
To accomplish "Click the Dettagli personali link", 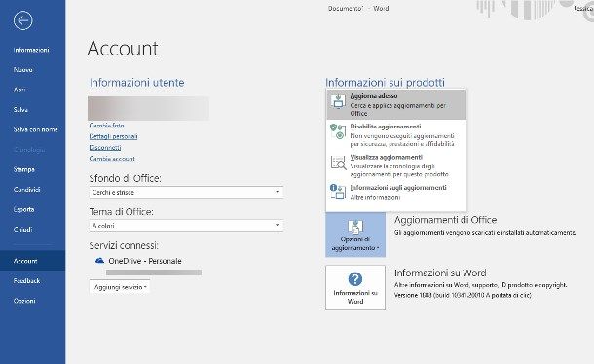I will coord(113,136).
